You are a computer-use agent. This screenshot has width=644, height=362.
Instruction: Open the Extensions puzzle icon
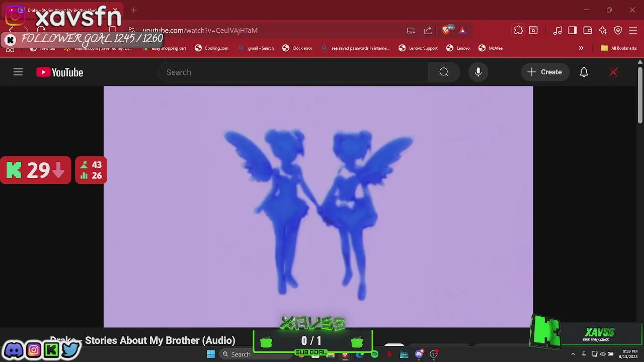pyautogui.click(x=518, y=30)
